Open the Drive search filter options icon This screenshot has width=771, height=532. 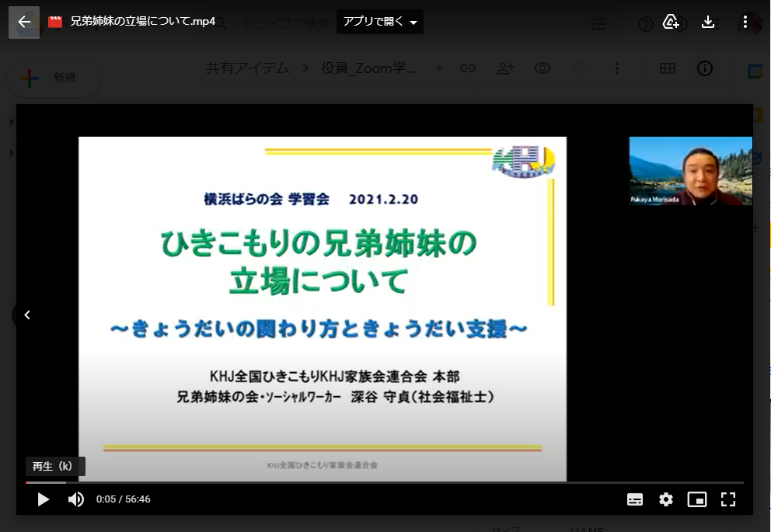point(598,23)
